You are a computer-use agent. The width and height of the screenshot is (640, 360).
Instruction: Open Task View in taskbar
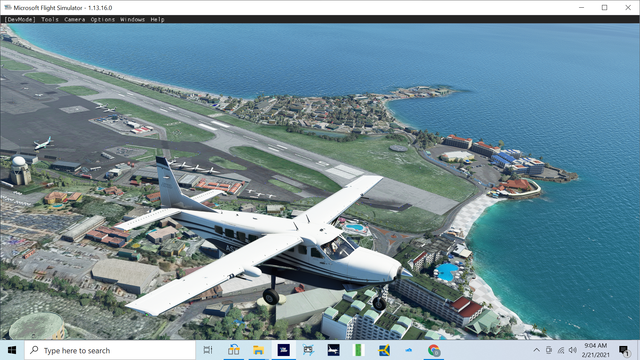[x=208, y=350]
